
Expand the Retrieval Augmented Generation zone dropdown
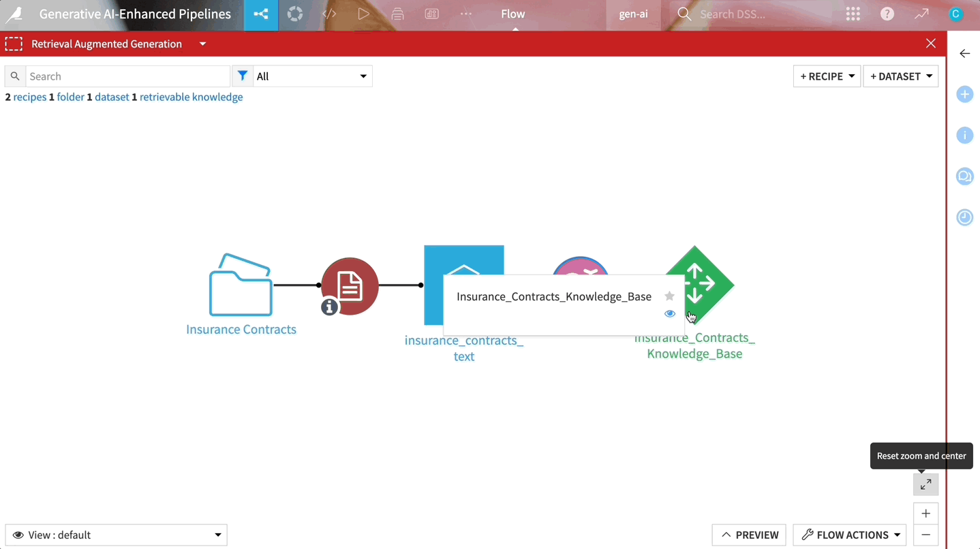pos(202,44)
